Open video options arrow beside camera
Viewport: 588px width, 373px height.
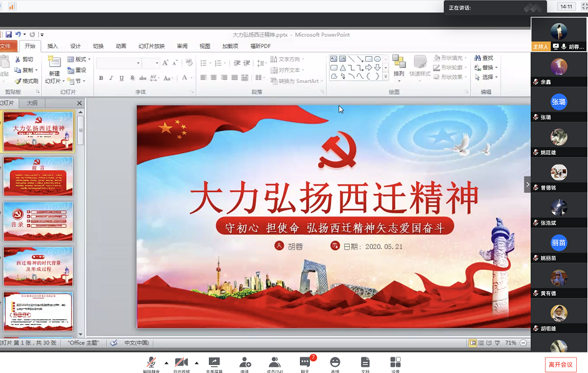[196, 363]
